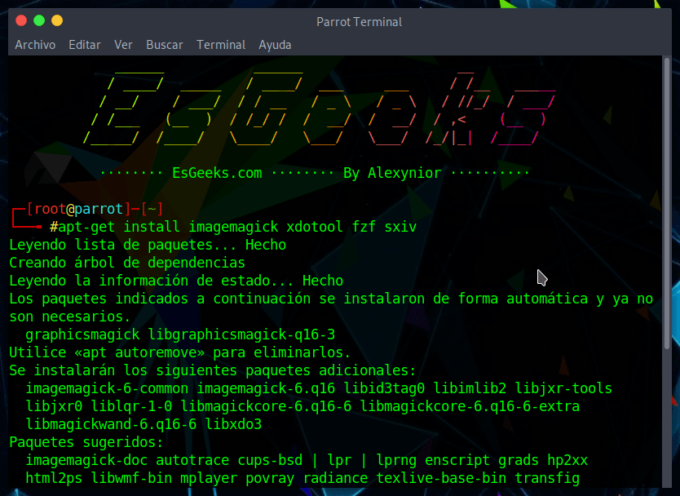
Task: Click the line 'Leyendo lista de paquetes... Hecho'
Action: (148, 245)
